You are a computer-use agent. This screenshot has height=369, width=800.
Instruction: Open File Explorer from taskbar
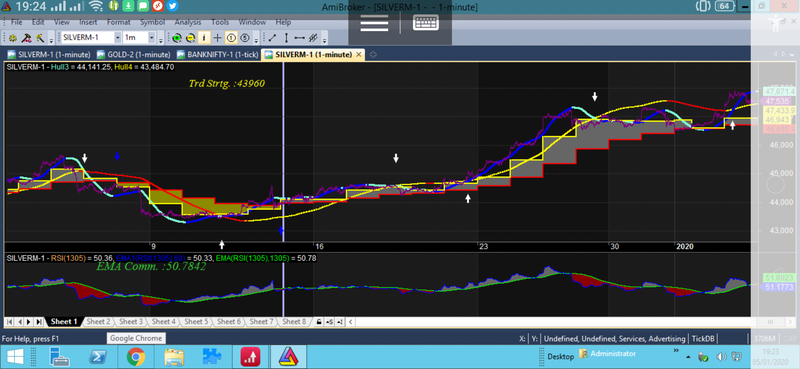[x=174, y=356]
